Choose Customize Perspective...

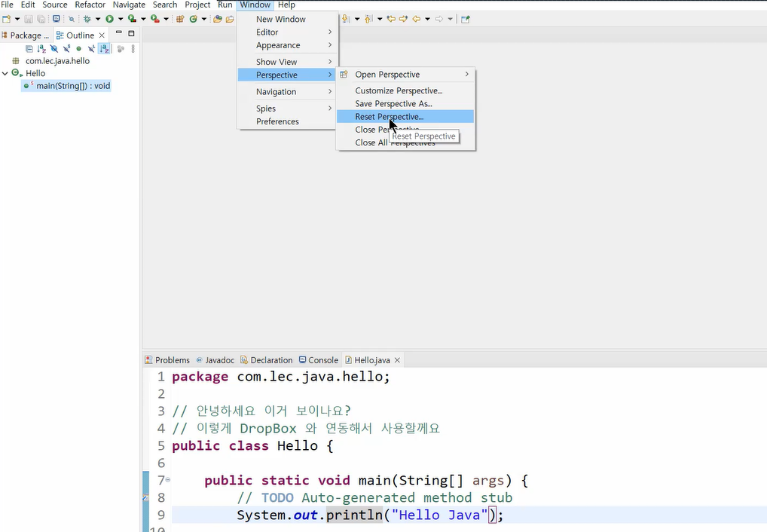(x=405, y=90)
